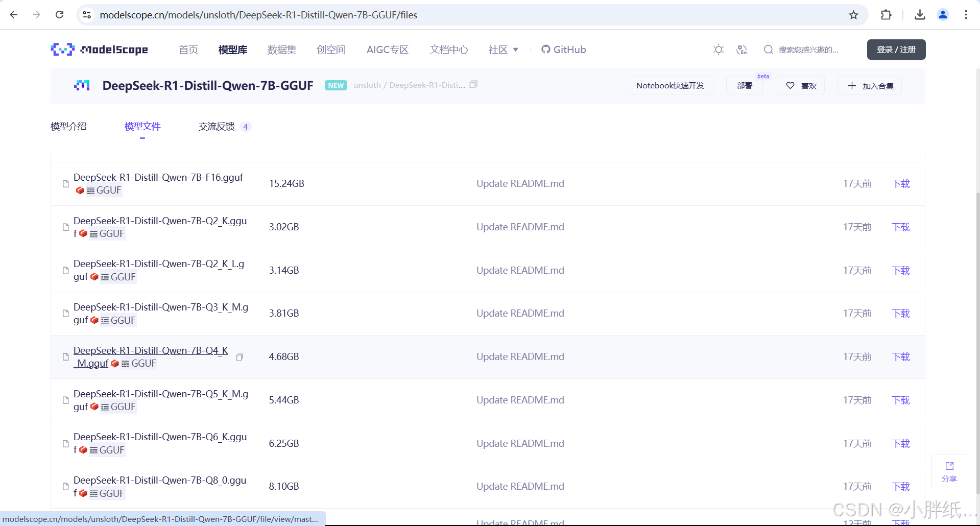Click the 加入合集 button
The image size is (980, 526).
[870, 86]
